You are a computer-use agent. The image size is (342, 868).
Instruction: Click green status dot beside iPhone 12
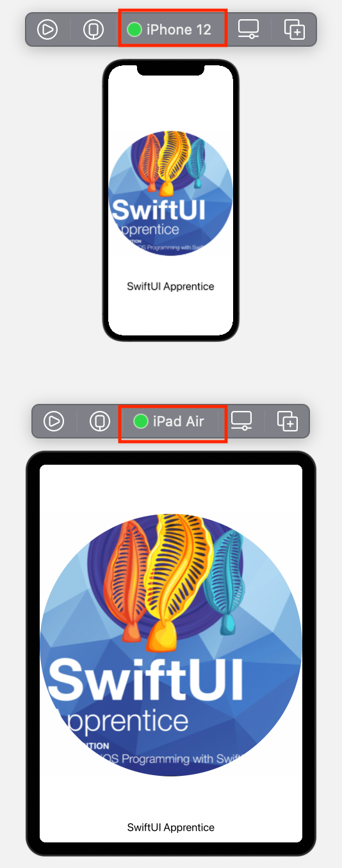[134, 29]
